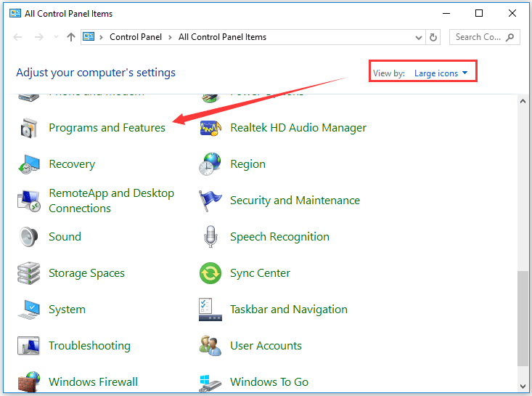
Task: Click the Recovery icon
Action: 29,164
